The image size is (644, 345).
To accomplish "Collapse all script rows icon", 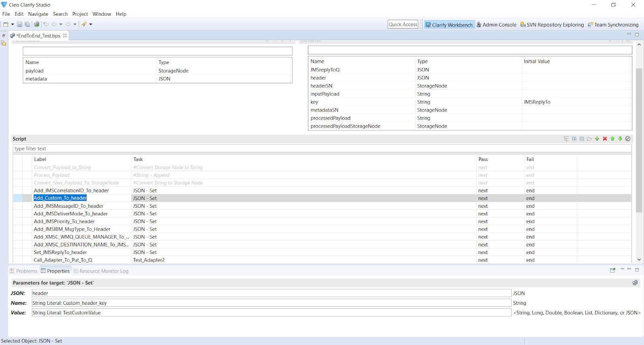I will pos(582,139).
